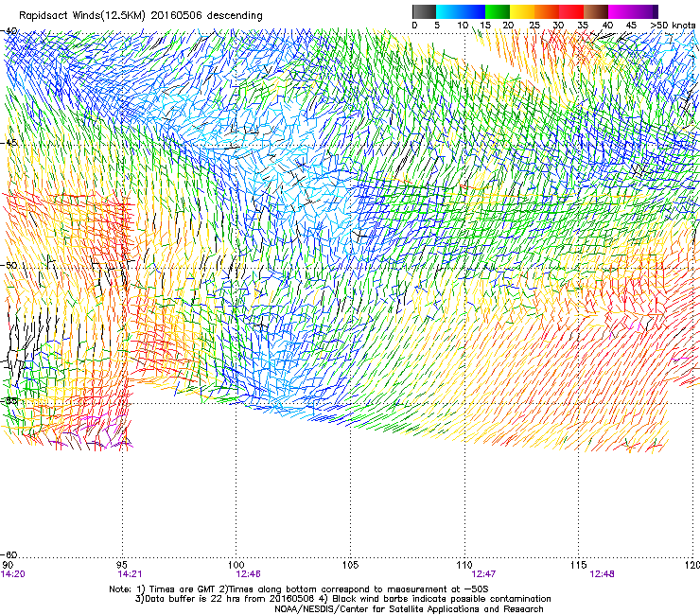This screenshot has height=615, width=700.
Task: Click the Rapidscat Winds(12.5KM) title text
Action: [141, 16]
